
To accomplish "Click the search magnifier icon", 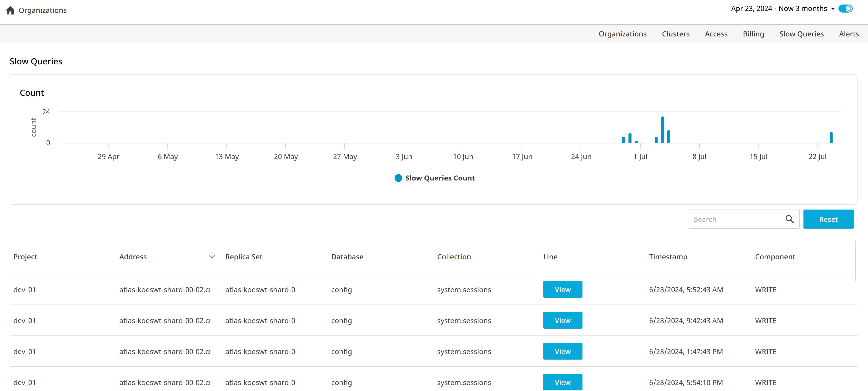I will 789,219.
